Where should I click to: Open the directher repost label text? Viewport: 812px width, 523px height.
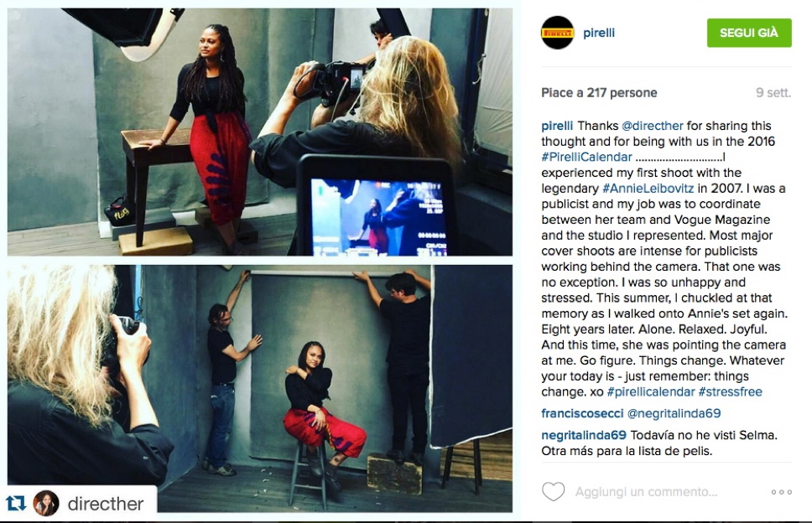pyautogui.click(x=106, y=504)
